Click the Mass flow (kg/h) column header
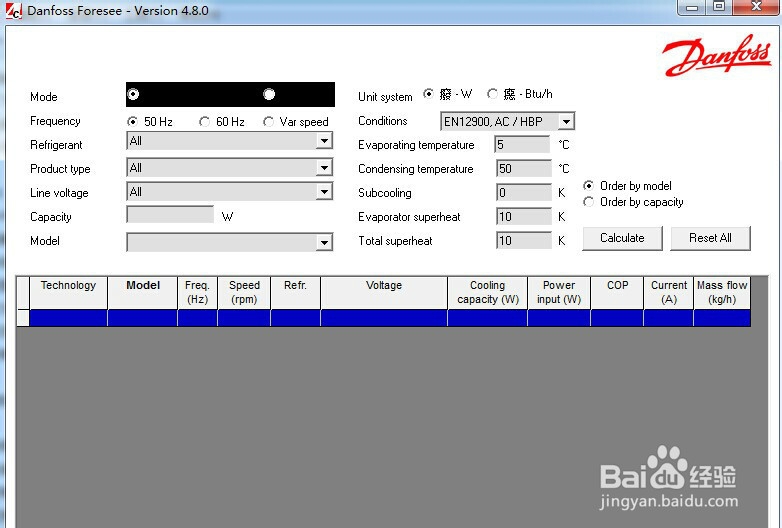Screen dimensions: 782x528 point(722,293)
